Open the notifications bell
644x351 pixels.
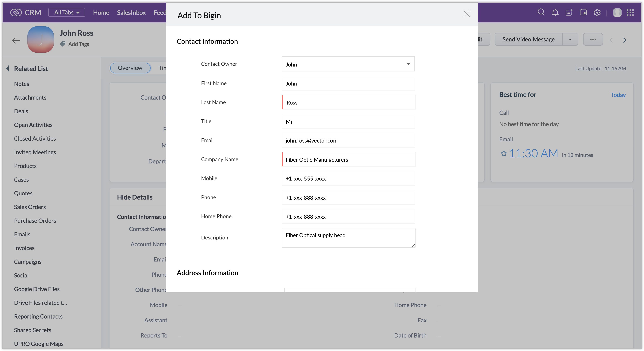[555, 13]
